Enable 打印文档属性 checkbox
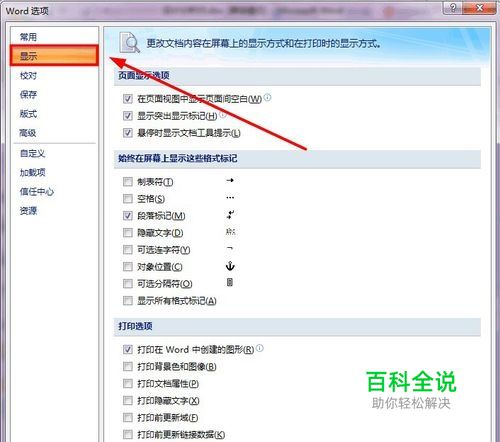Image resolution: width=500 pixels, height=442 pixels. point(128,384)
